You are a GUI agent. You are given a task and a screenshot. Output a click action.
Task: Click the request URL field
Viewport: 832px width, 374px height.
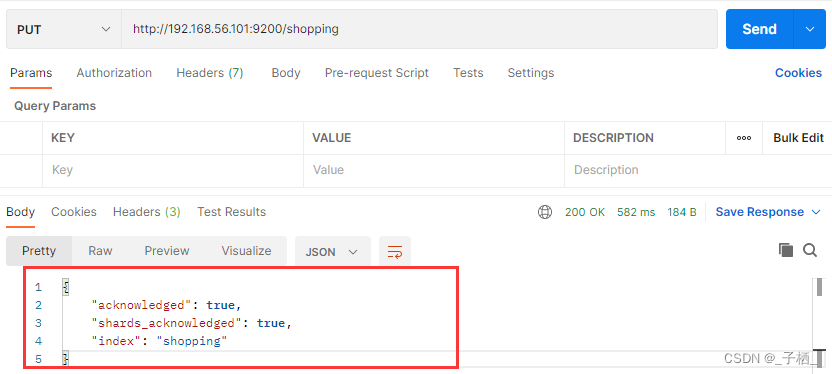tap(419, 29)
